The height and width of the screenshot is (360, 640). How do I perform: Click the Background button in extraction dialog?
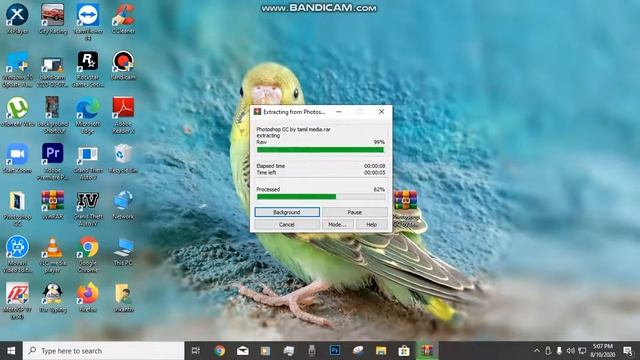[x=287, y=212]
